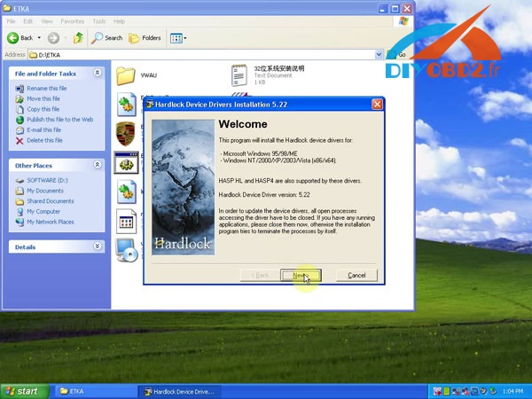Click E-mail this file

coord(38,130)
